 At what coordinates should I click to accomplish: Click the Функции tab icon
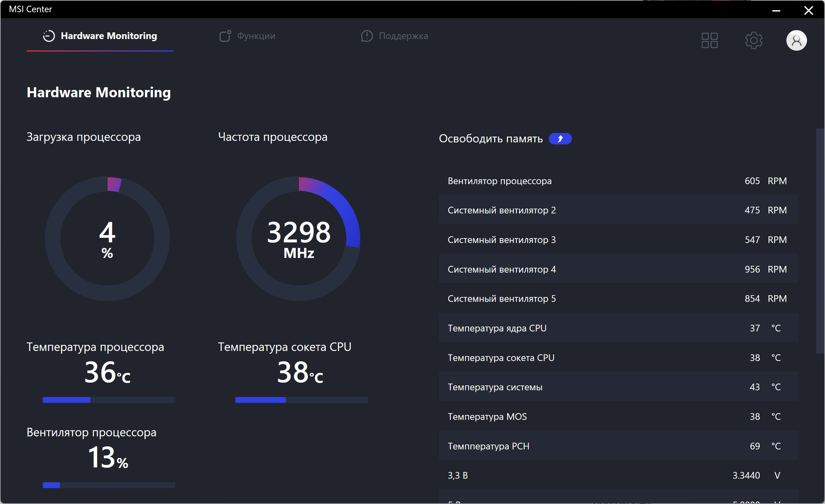pos(225,36)
